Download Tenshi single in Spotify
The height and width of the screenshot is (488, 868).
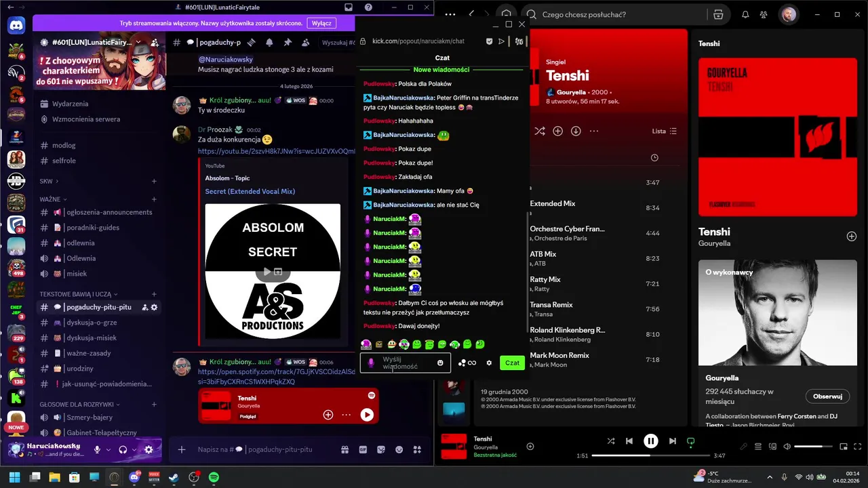576,131
